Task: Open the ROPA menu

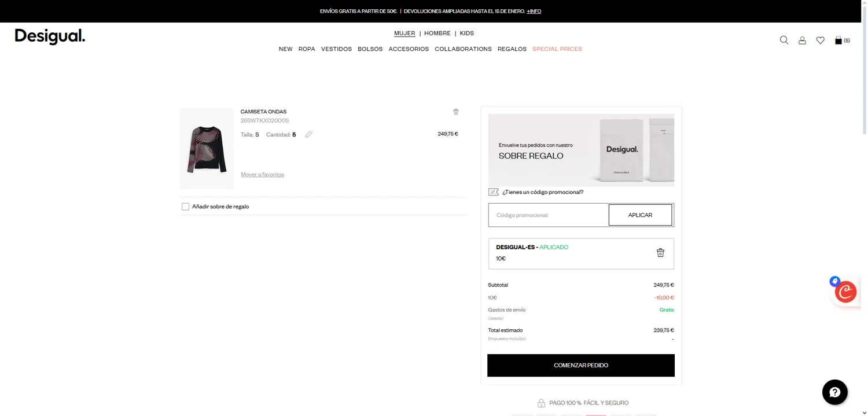Action: point(307,49)
